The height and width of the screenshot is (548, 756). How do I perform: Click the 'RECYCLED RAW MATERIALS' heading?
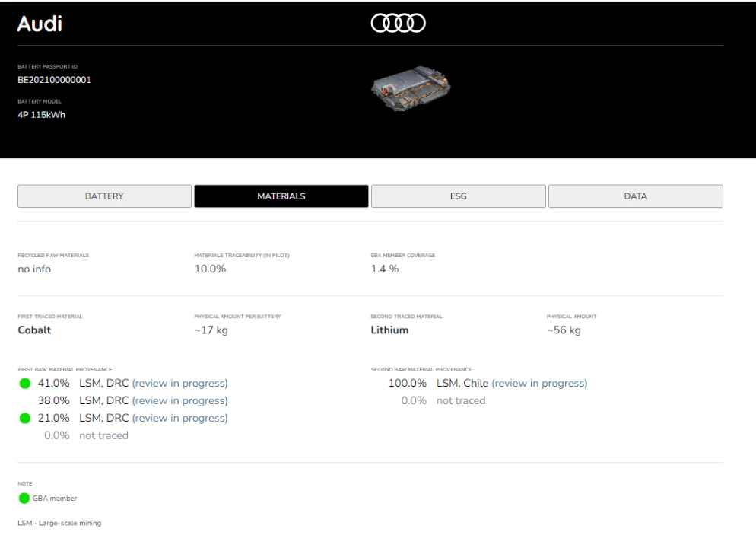click(x=53, y=255)
